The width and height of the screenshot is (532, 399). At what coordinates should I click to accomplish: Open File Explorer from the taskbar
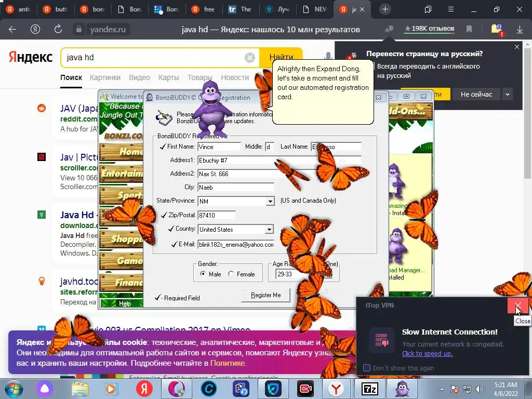click(80, 389)
